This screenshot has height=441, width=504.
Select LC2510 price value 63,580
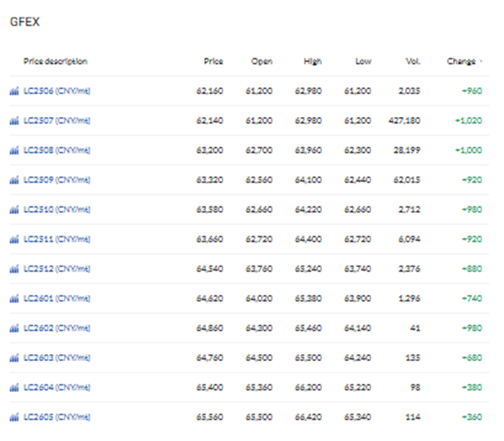click(210, 209)
